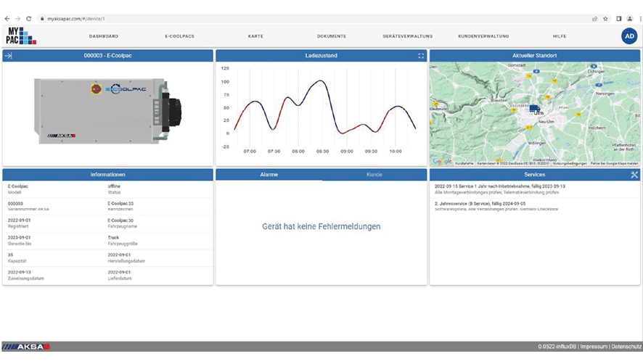Click the 'Truck' Fahrzeuggröße value
The image size is (643, 364).
(113, 237)
